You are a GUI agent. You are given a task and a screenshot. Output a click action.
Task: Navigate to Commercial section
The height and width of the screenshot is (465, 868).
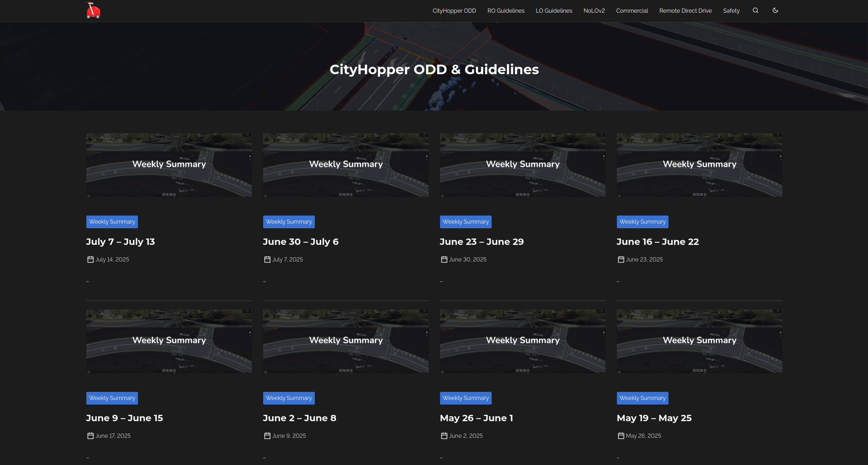(x=632, y=11)
